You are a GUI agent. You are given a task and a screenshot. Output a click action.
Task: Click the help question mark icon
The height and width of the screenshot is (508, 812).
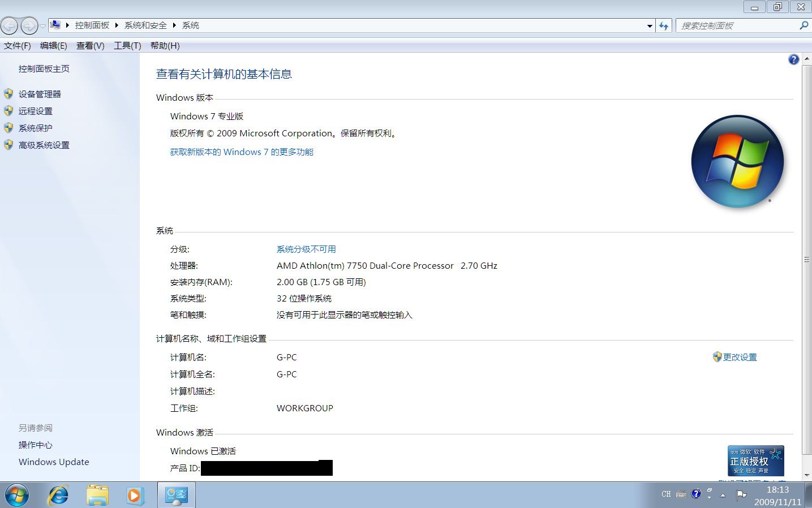[x=793, y=59]
